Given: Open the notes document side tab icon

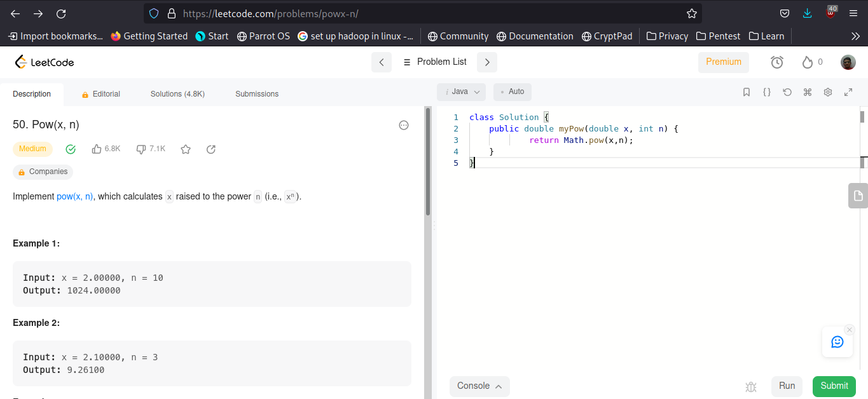Looking at the screenshot, I should [x=858, y=196].
